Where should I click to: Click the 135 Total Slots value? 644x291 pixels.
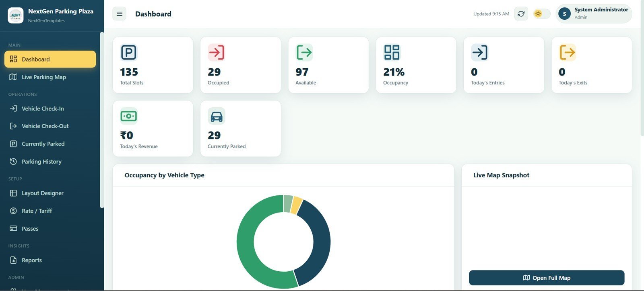click(129, 72)
